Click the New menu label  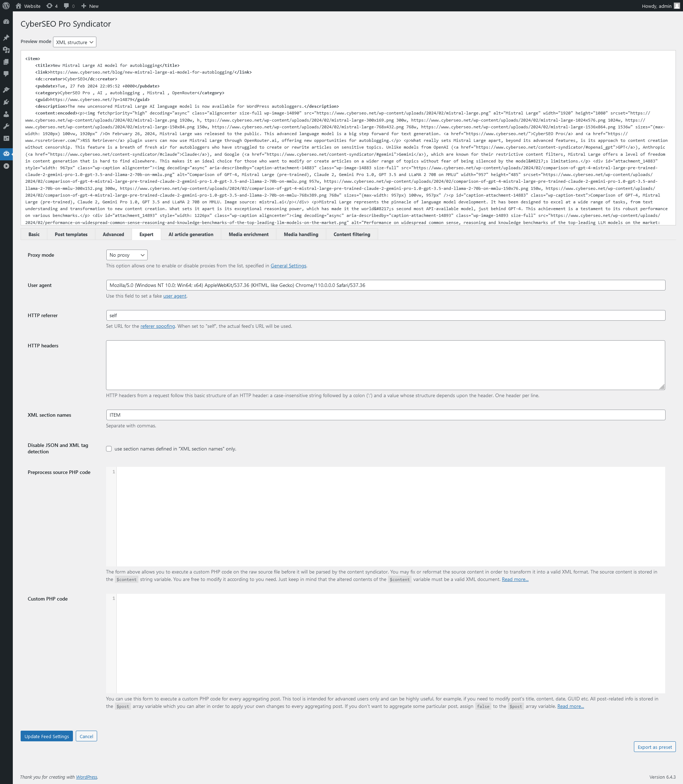pos(94,6)
